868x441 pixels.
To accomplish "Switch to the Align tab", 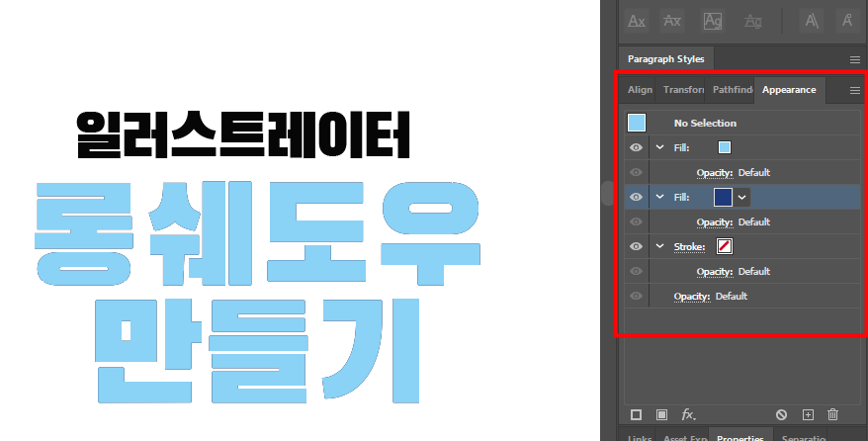I will click(640, 90).
